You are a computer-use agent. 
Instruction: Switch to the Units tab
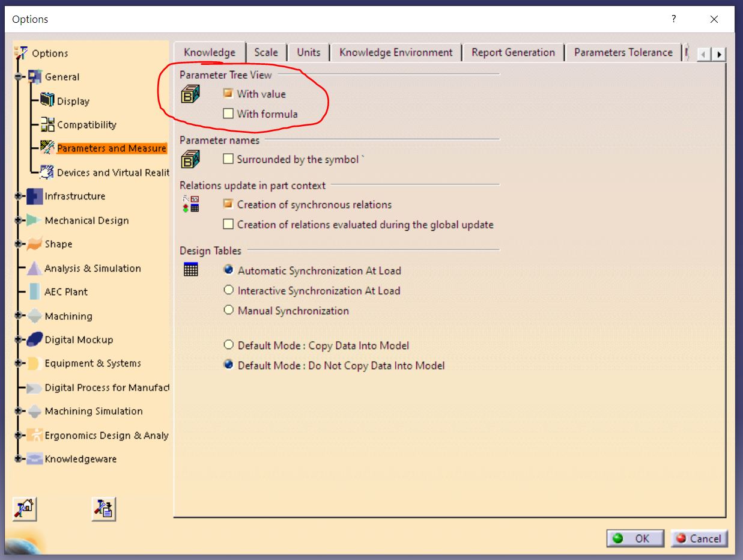point(308,52)
